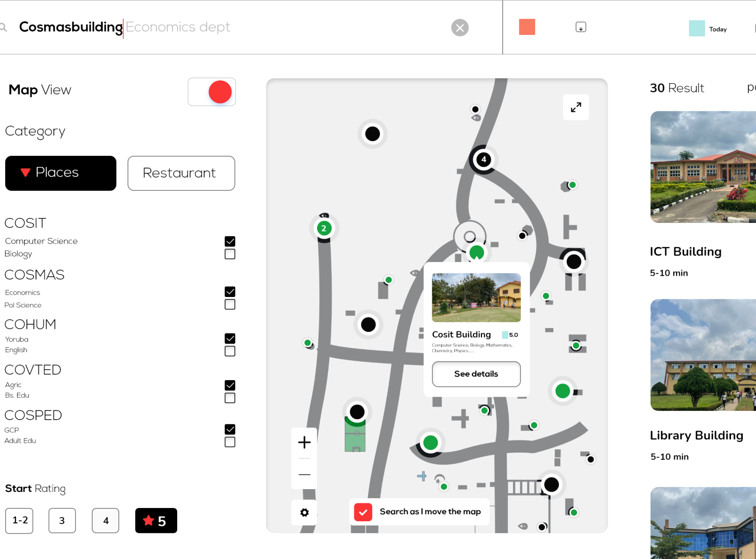Click the search magnifier icon

click(x=4, y=27)
